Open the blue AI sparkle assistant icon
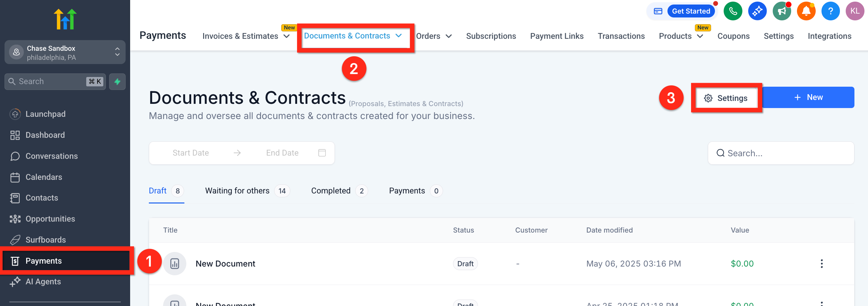868x306 pixels. pyautogui.click(x=757, y=11)
